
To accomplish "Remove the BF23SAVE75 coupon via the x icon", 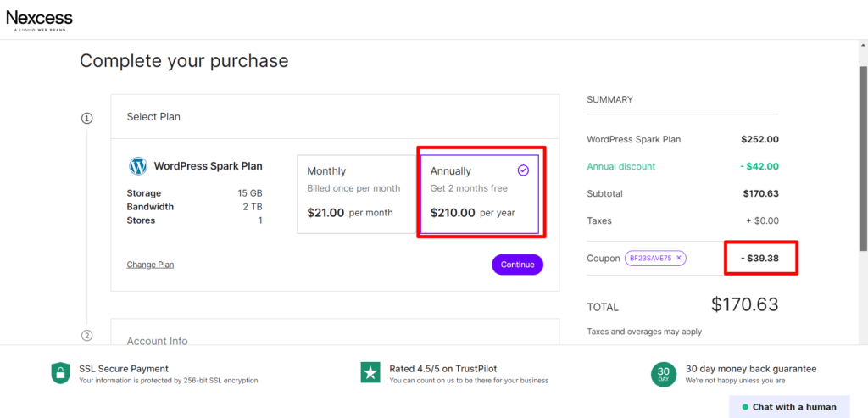I will [x=679, y=258].
